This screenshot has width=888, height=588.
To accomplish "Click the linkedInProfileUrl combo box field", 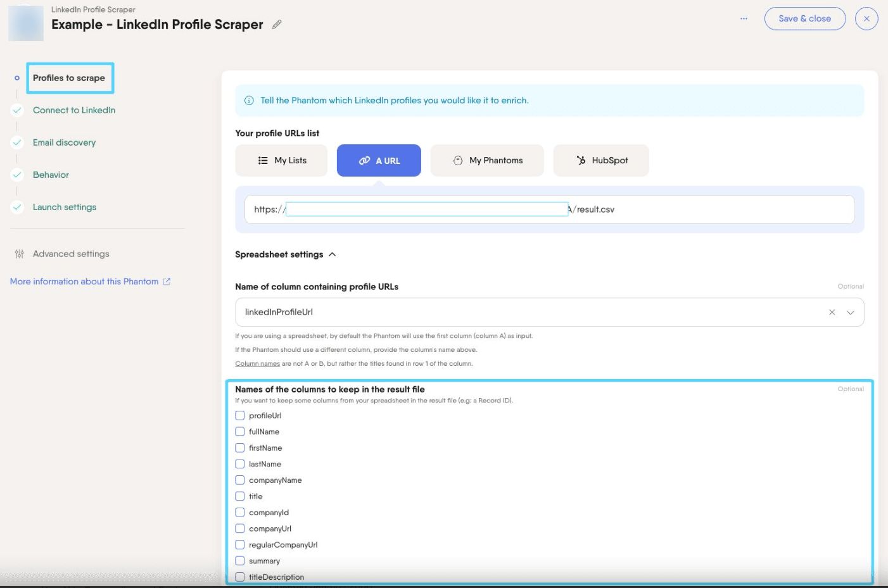I will 550,312.
